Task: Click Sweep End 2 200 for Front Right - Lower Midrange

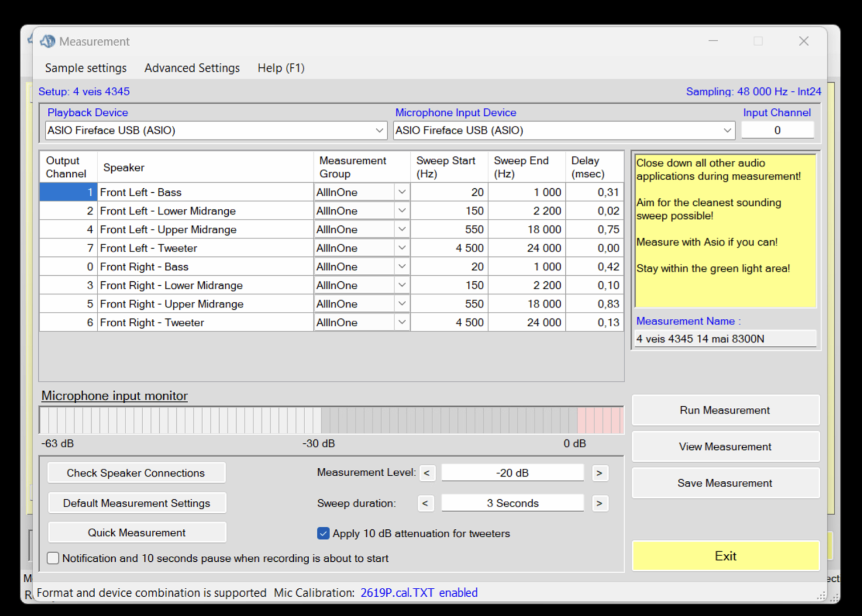Action: coord(527,285)
